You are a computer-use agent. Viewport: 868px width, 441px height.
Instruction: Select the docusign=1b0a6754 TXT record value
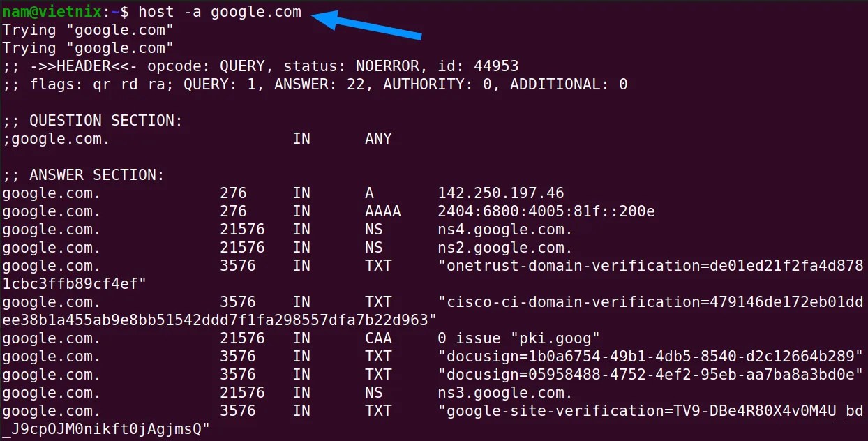(x=650, y=357)
